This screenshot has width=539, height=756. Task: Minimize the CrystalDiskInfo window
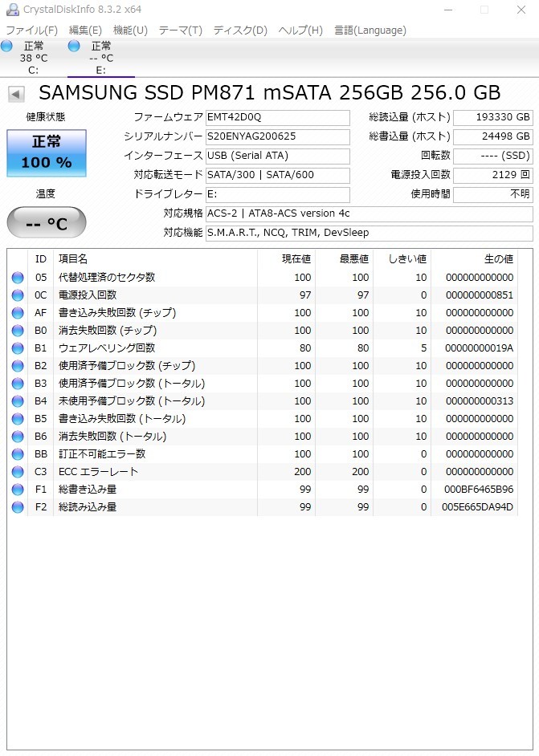point(448,10)
